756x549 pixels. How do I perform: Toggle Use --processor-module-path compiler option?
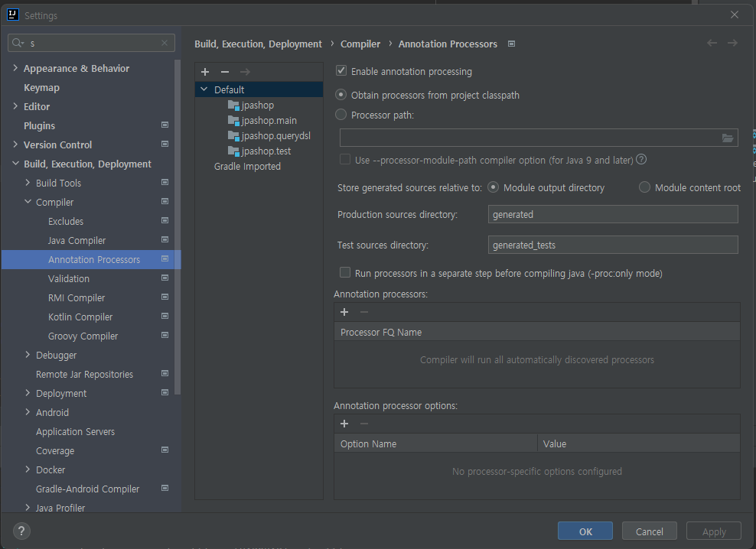[345, 160]
